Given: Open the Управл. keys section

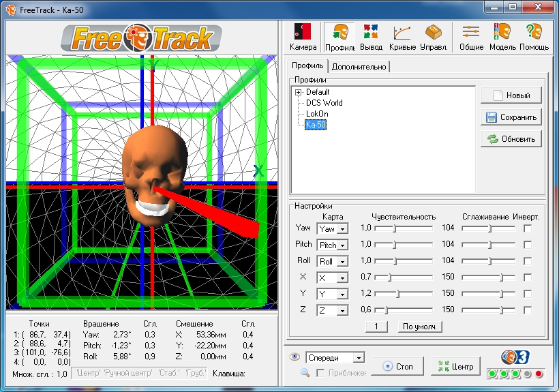Looking at the screenshot, I should pyautogui.click(x=434, y=37).
